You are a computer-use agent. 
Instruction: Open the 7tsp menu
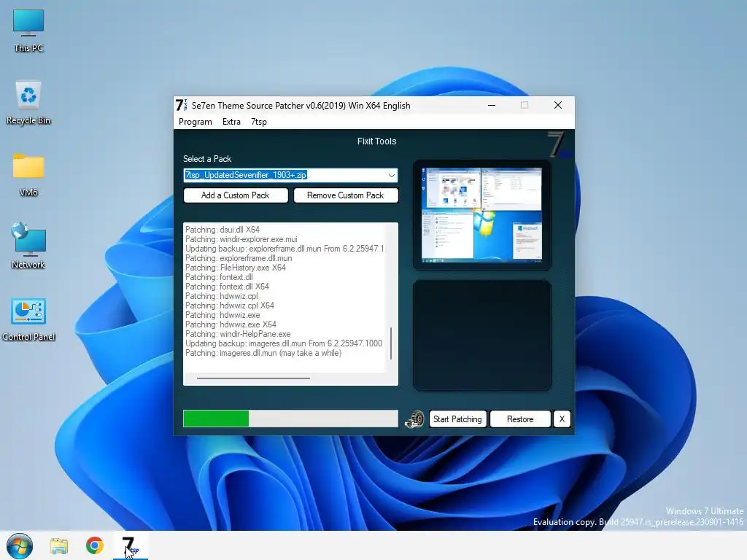(x=259, y=122)
